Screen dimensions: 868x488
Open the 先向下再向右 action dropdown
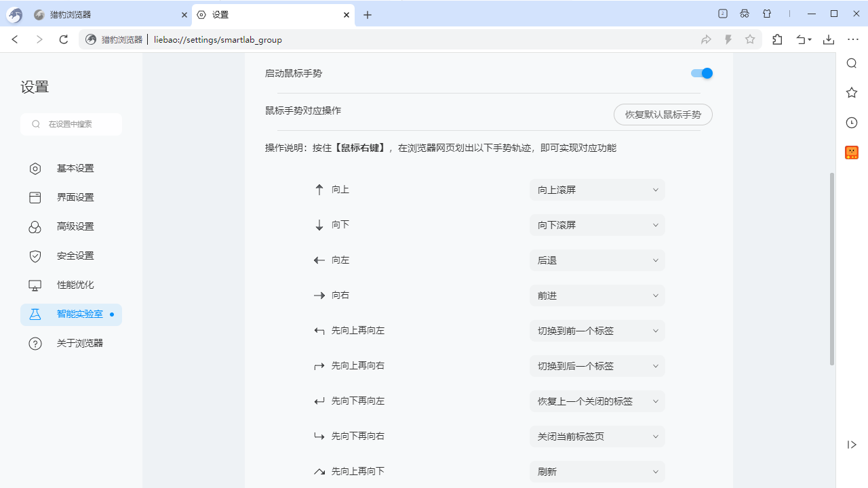[597, 436]
